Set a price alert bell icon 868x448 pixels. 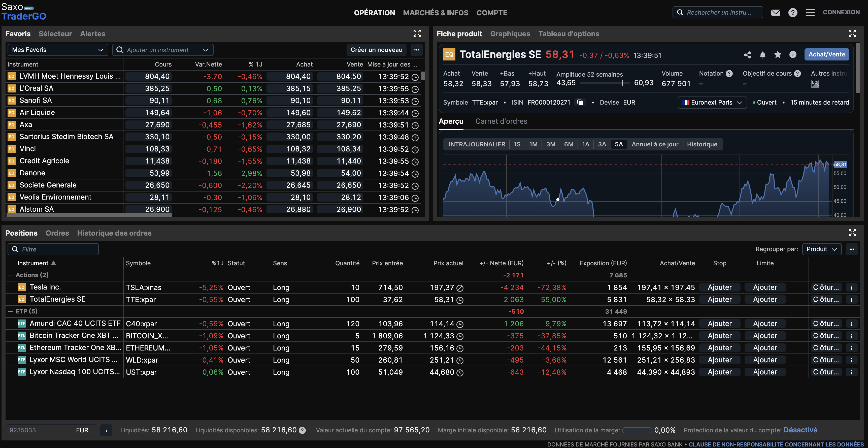(x=762, y=55)
